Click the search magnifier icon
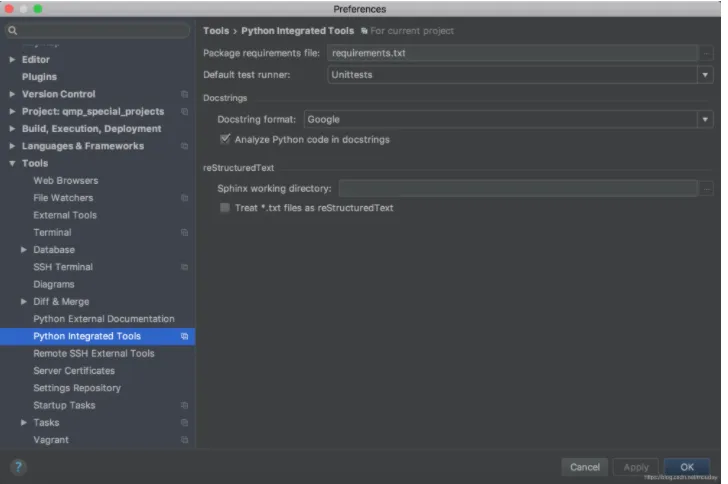Screen dimensions: 728x484 tap(12, 31)
